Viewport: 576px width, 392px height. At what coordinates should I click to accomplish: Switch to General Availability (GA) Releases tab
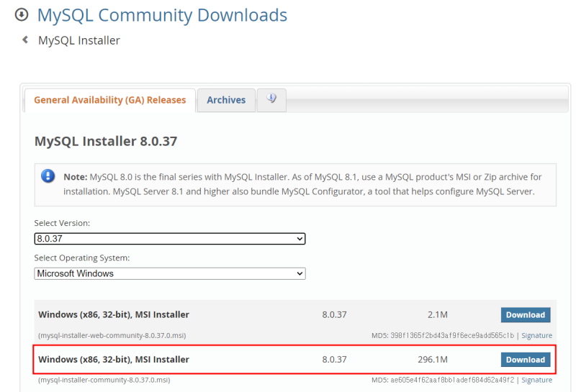point(110,100)
